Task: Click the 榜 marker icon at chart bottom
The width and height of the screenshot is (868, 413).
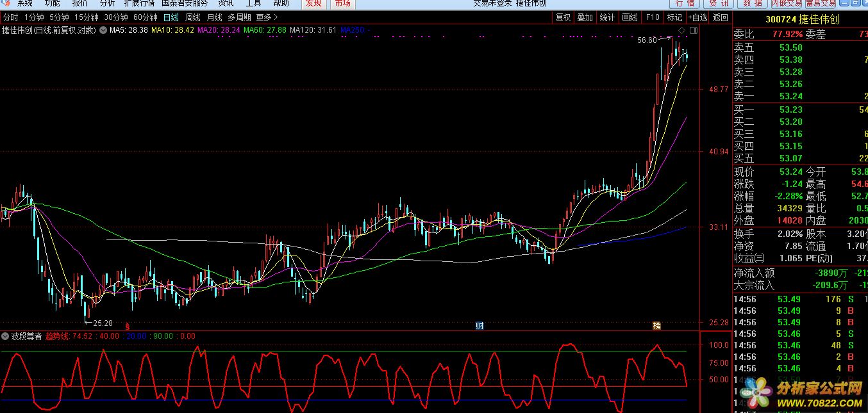Action: click(x=656, y=325)
